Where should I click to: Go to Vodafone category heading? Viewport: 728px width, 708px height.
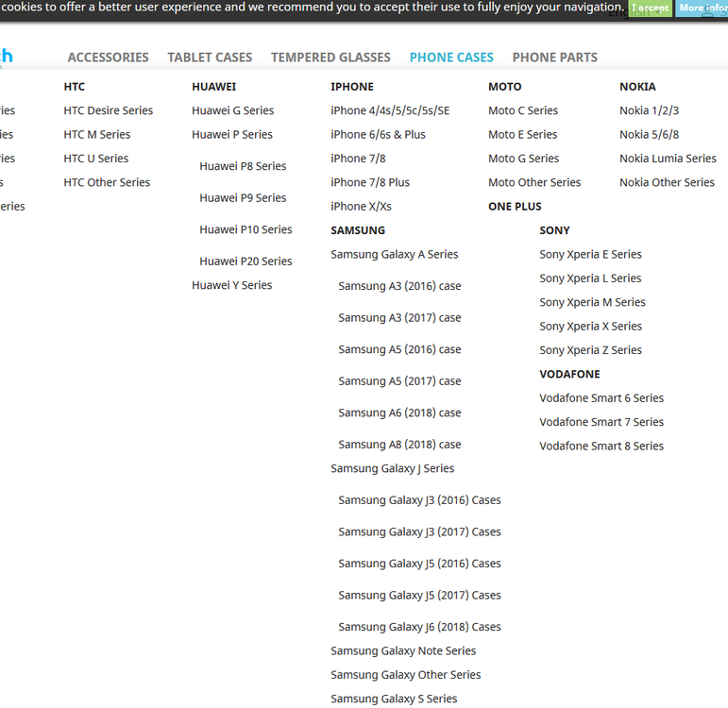coord(569,374)
